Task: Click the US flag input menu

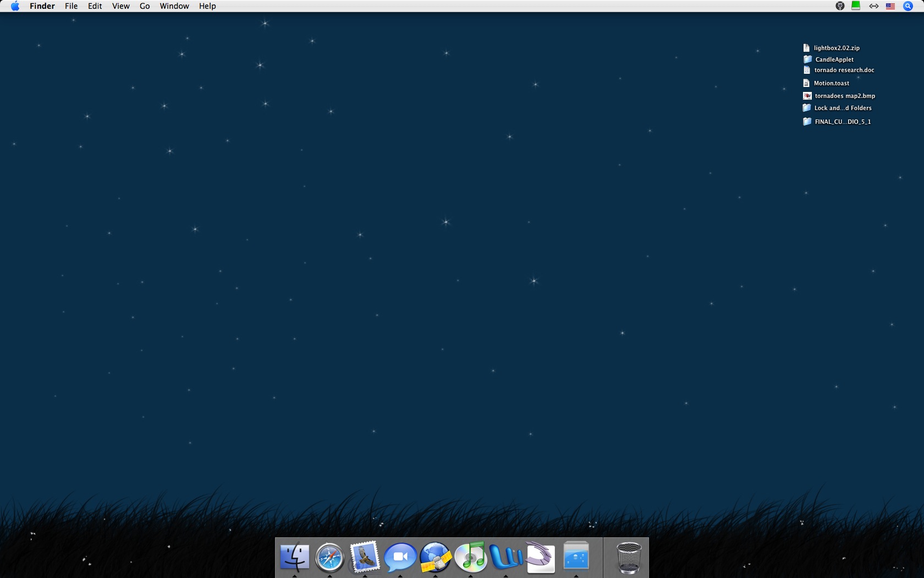Action: click(890, 6)
